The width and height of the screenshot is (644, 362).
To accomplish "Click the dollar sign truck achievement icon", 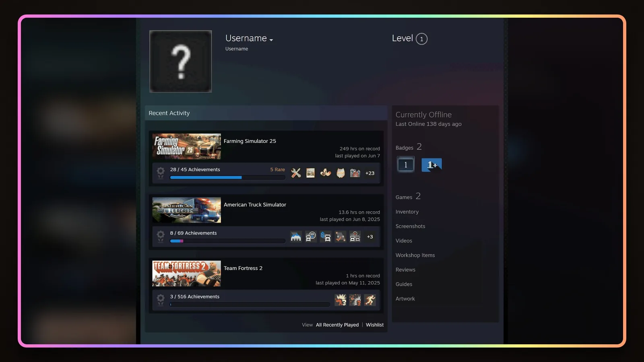I will click(x=326, y=237).
